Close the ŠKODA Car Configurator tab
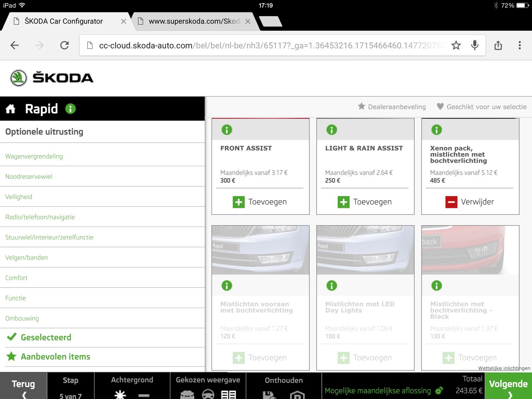532x399 pixels. [124, 21]
